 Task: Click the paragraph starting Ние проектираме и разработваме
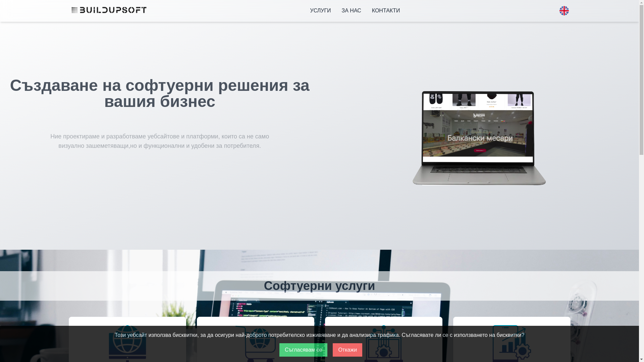point(160,141)
